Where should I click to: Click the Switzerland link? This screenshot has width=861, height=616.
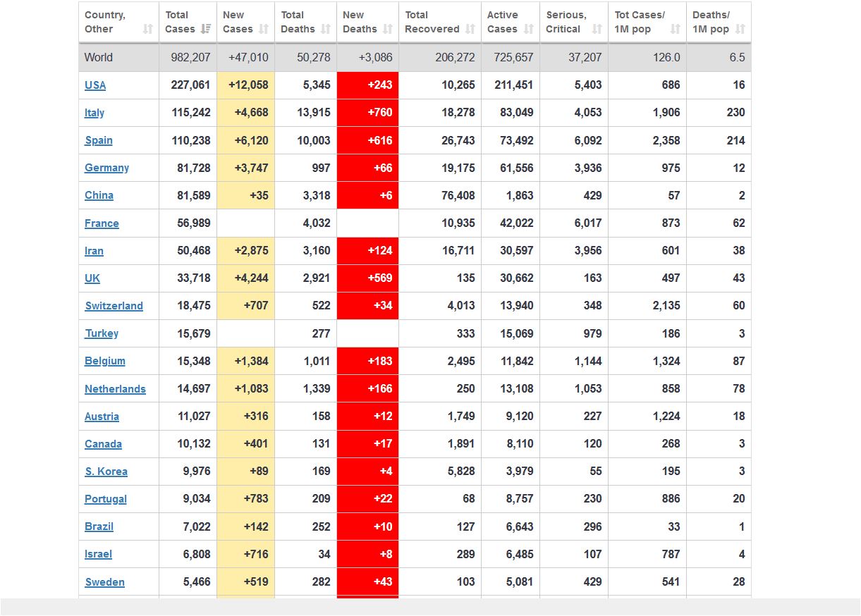point(114,306)
